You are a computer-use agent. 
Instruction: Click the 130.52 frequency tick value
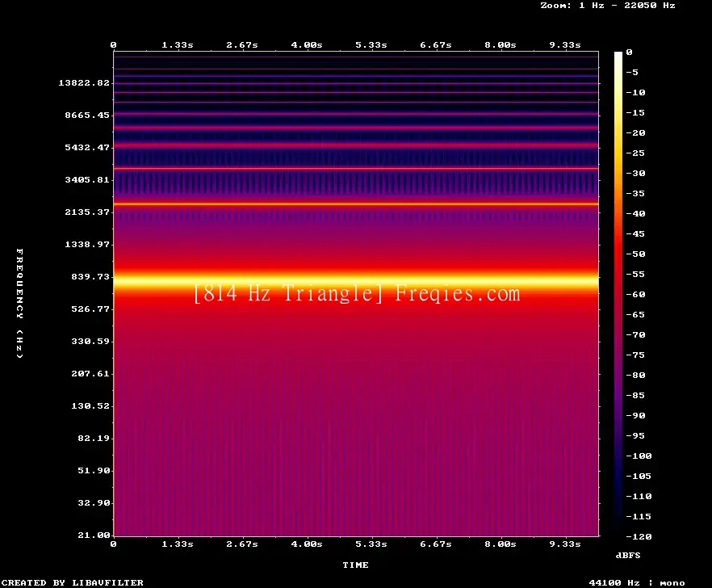[x=90, y=405]
